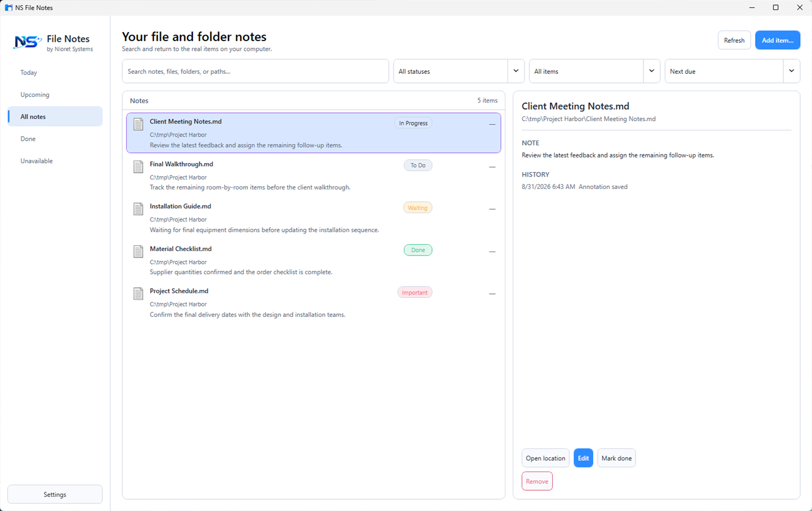812x511 pixels.
Task: Show the Unavailable items view
Action: point(55,161)
